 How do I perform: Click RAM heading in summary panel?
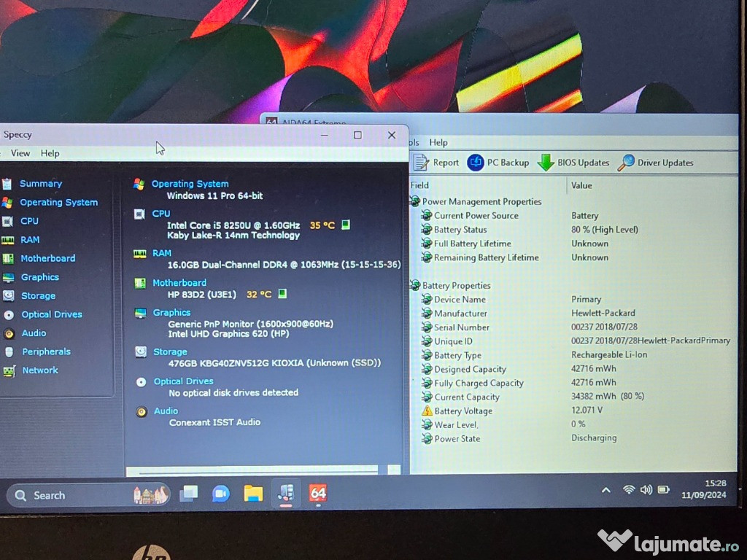click(x=161, y=253)
